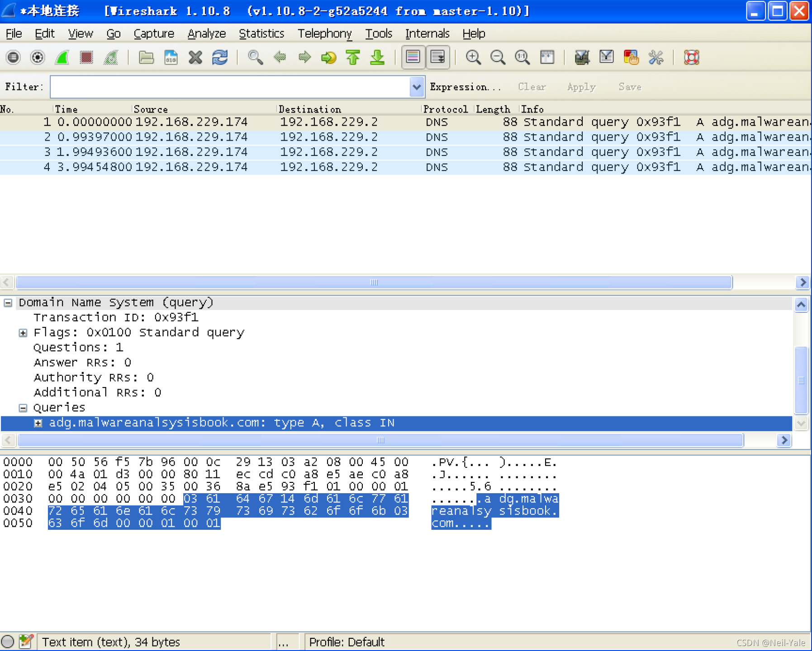Save the capture file
The width and height of the screenshot is (812, 651).
coord(171,57)
